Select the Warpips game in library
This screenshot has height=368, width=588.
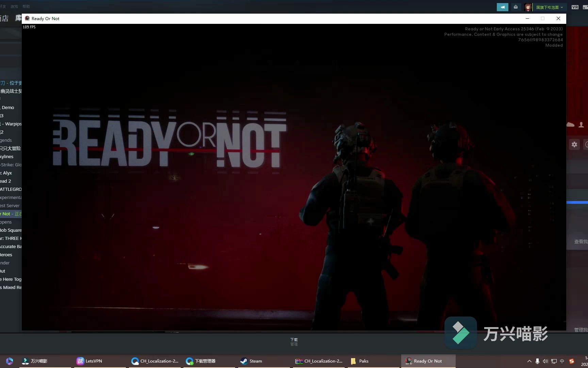tap(11, 124)
